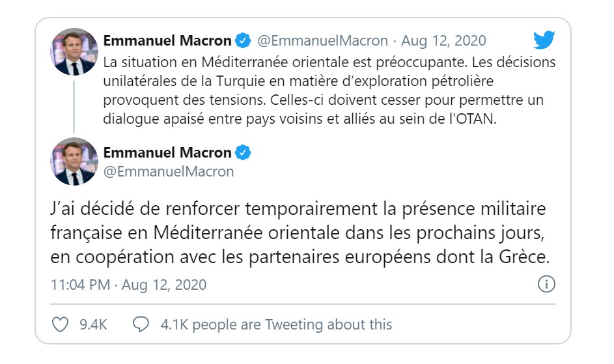
Task: Open @EmmanuelMacron handle below second name
Action: 169,172
